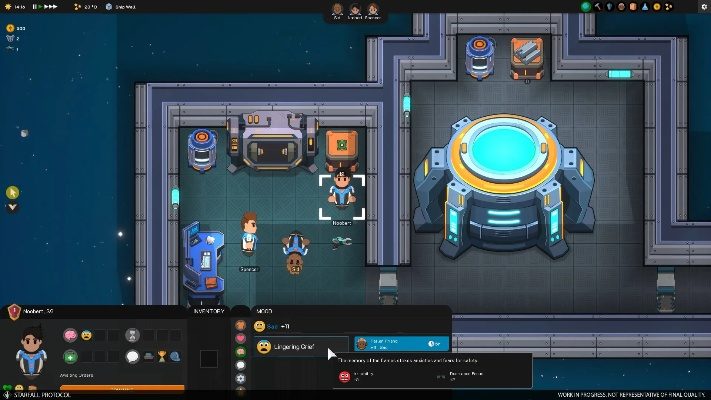Click the brain icon in character panel
This screenshot has height=400, width=711.
pos(71,336)
